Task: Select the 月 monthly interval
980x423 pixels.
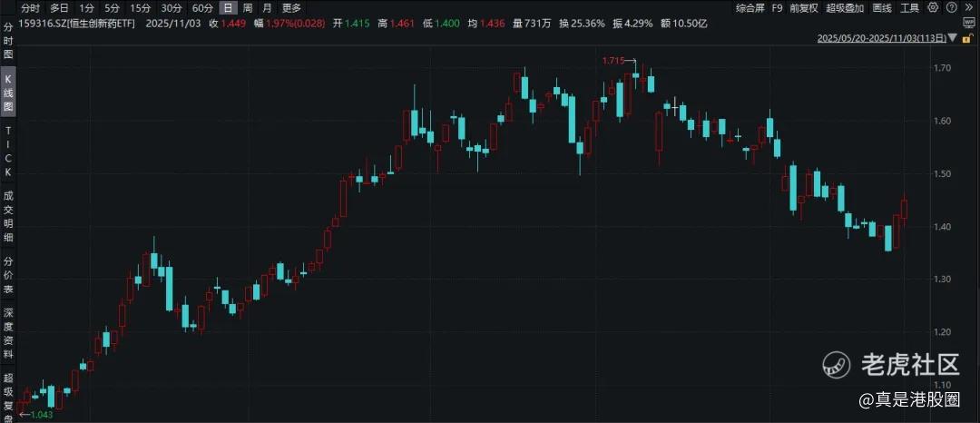Action: coord(268,8)
